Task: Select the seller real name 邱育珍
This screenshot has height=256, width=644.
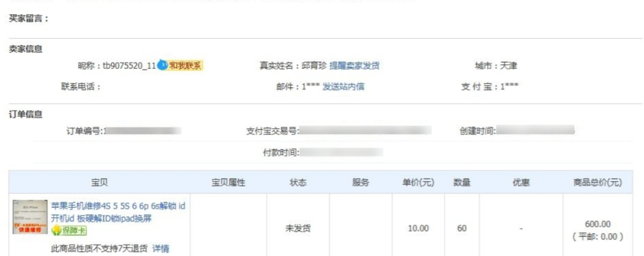Action: (314, 65)
